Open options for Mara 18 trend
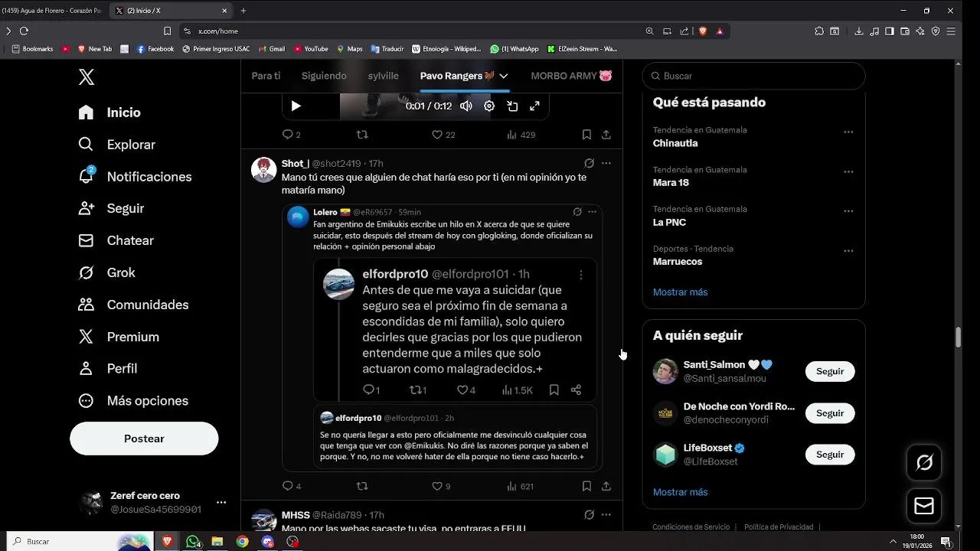This screenshot has height=551, width=980. (x=848, y=171)
